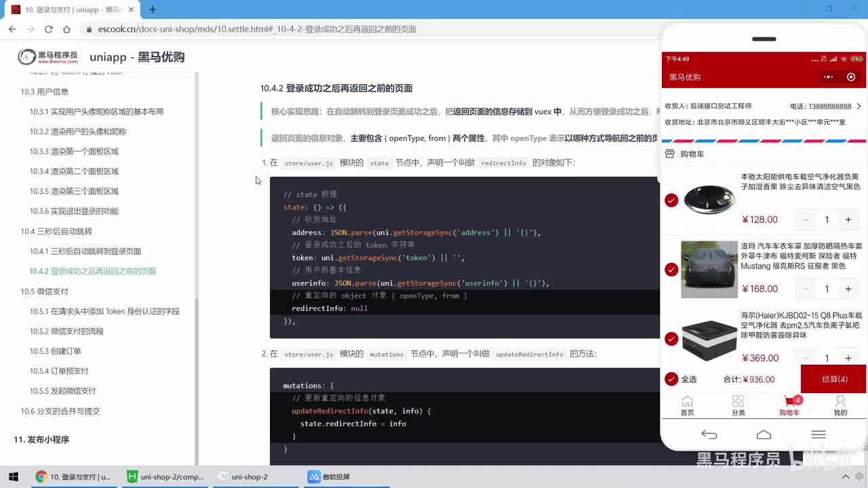
Task: Go back with browser back arrow
Action: coord(12,29)
